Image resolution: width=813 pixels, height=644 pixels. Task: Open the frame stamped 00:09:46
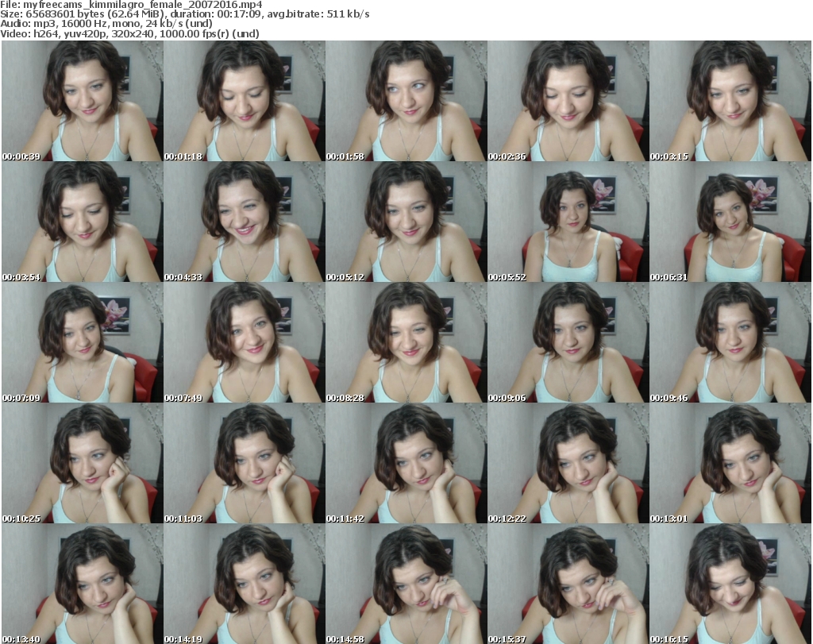point(730,342)
